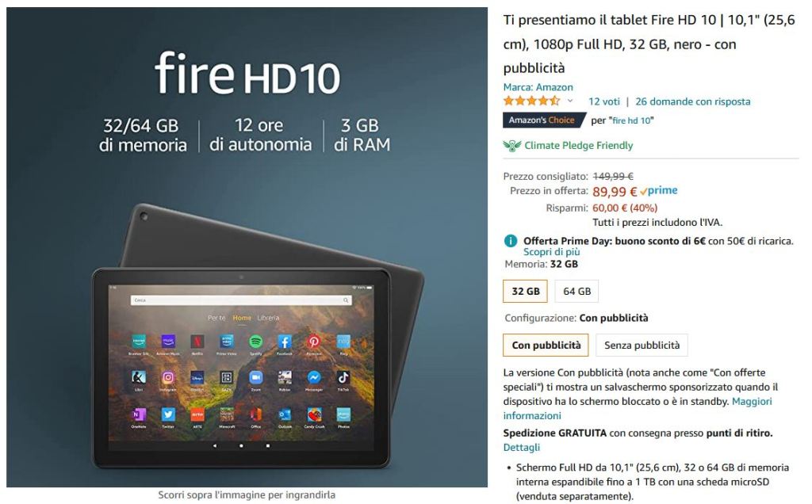
Task: Click the Facebook icon on tablet image
Action: pyautogui.click(x=285, y=341)
